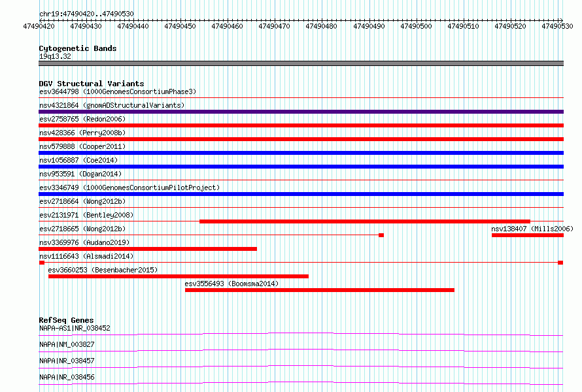Select the purple nsv4321864 variant bar
The image size is (582, 392).
point(301,112)
